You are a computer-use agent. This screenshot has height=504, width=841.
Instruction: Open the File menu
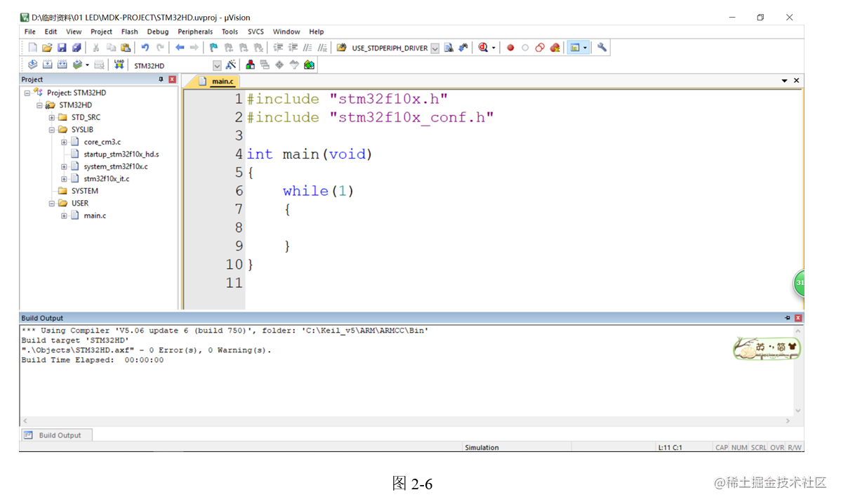pos(30,32)
